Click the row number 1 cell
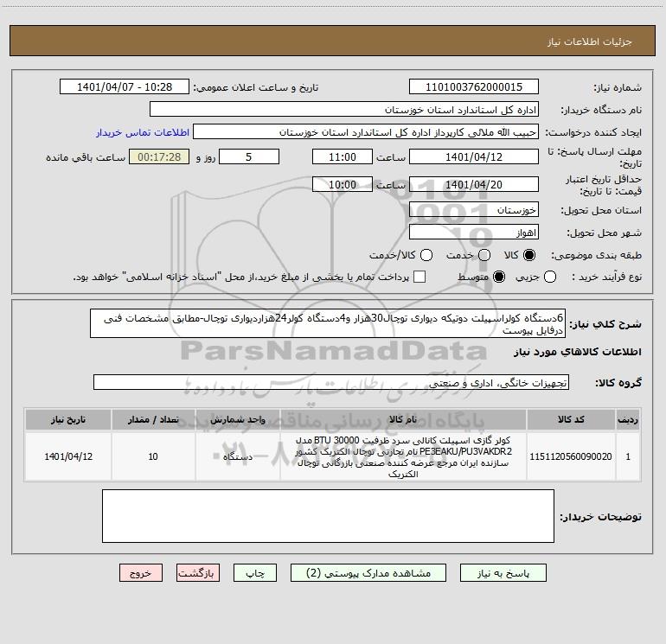 628,456
